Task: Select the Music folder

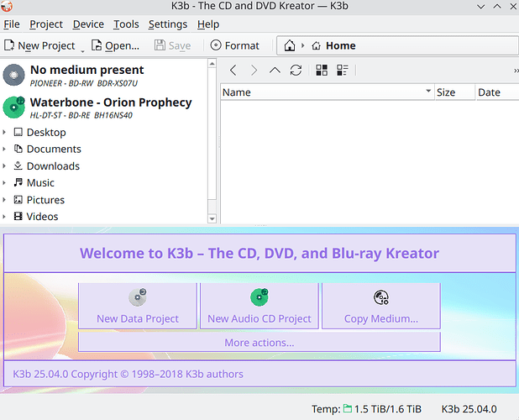Action: pyautogui.click(x=34, y=182)
